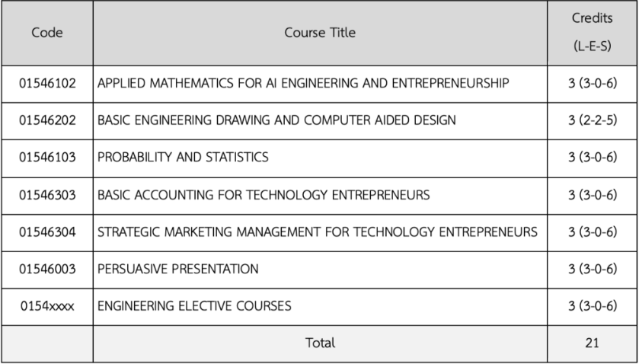Screen dimensions: 639x364
Task: Select course code 01546103 cell
Action: point(47,158)
